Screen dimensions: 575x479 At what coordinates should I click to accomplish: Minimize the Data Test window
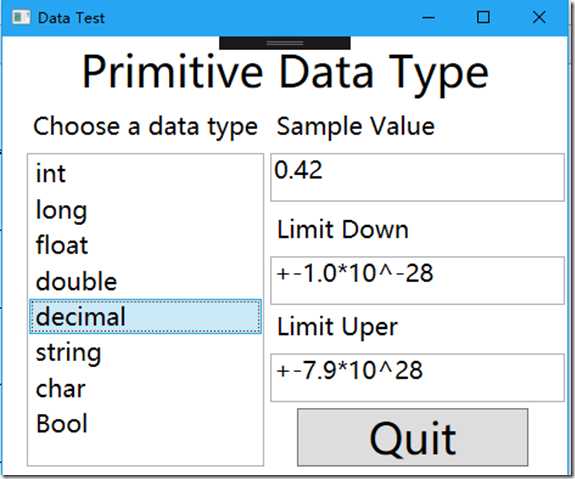click(428, 17)
